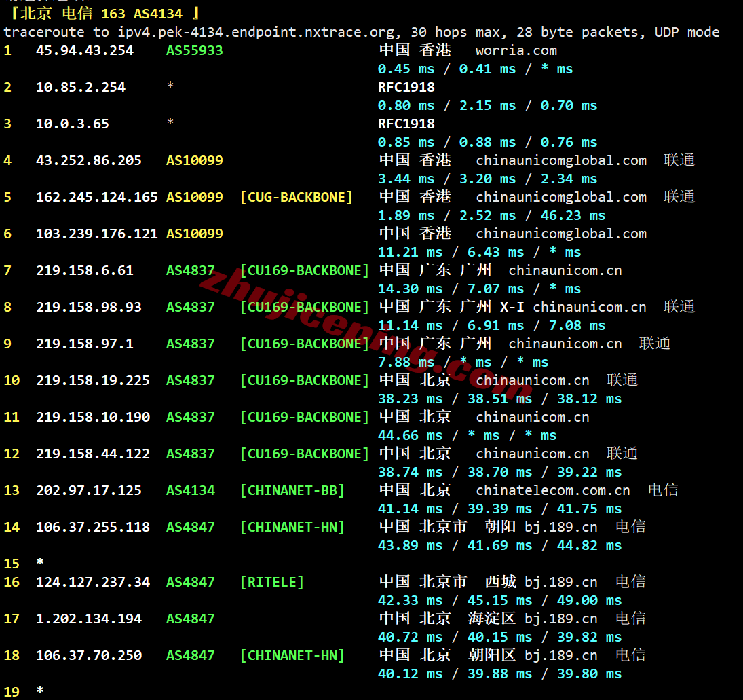Select the 14.30 ms latency value
This screenshot has height=700, width=743.
[x=410, y=289]
